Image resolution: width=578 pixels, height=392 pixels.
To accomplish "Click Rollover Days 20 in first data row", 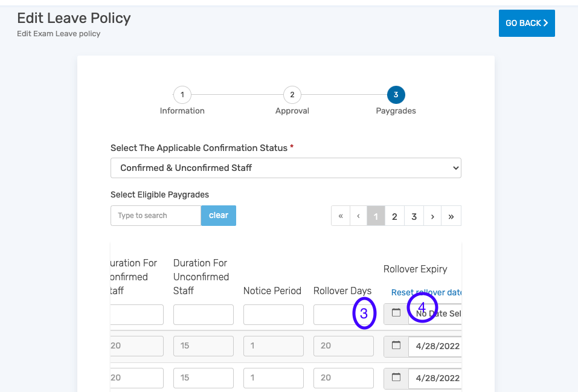I will point(344,346).
